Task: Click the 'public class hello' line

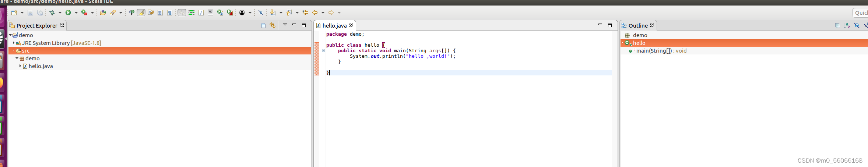Action: click(x=355, y=45)
